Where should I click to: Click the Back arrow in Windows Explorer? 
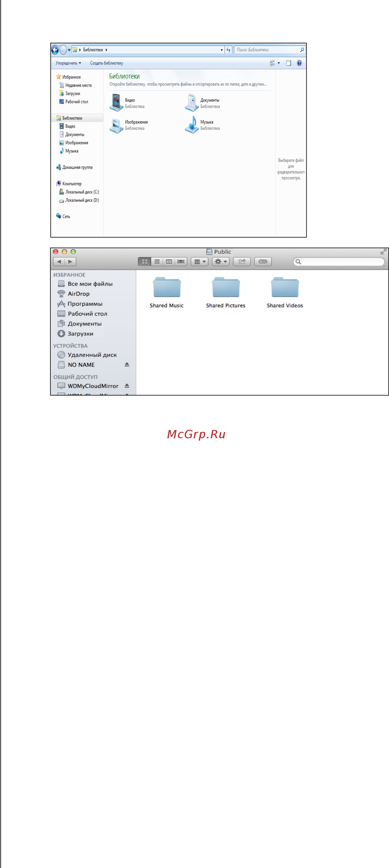tap(55, 50)
